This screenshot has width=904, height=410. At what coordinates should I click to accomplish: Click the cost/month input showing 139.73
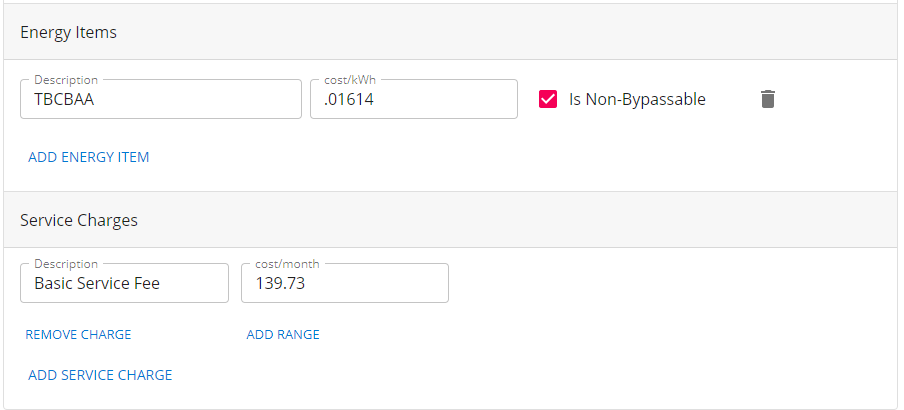pos(344,283)
